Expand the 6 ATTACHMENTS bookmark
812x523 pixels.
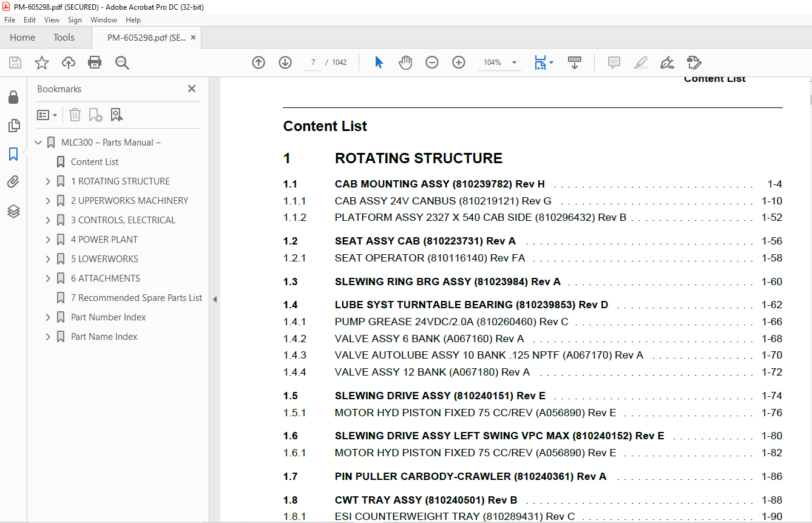48,278
